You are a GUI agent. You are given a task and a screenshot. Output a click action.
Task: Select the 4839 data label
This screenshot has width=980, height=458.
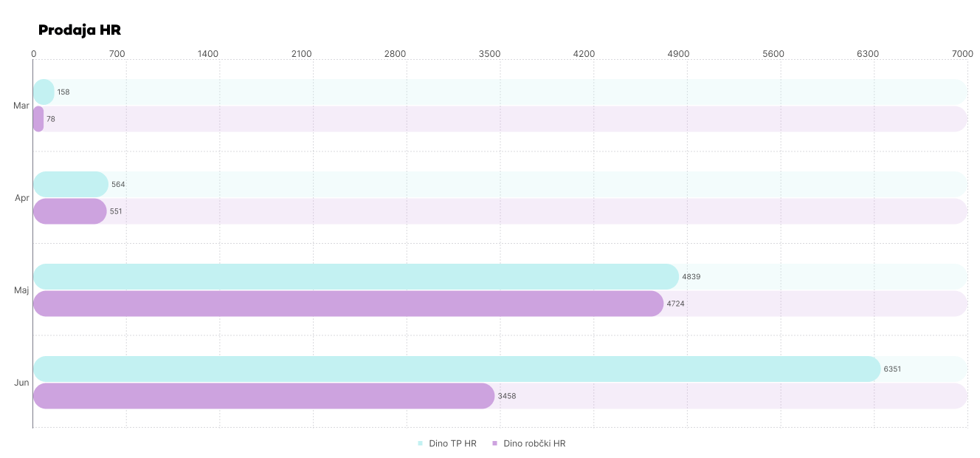click(691, 276)
